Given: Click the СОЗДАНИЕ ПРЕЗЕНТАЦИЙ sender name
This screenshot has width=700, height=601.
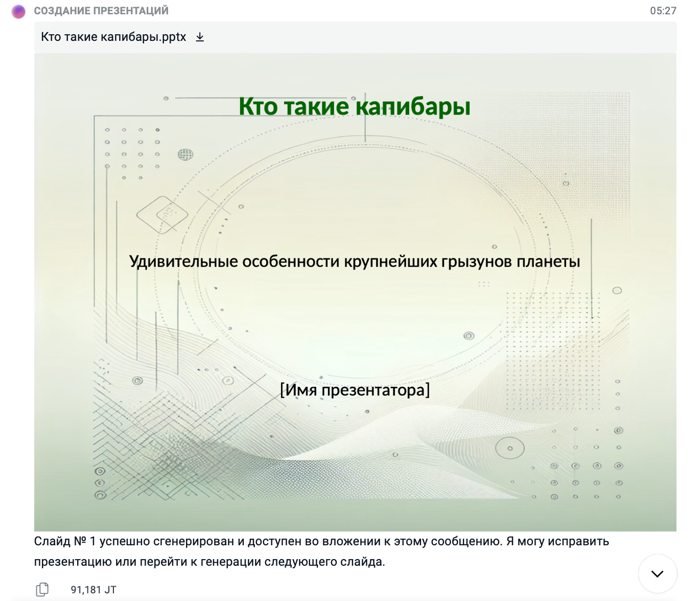Looking at the screenshot, I should click(x=101, y=11).
